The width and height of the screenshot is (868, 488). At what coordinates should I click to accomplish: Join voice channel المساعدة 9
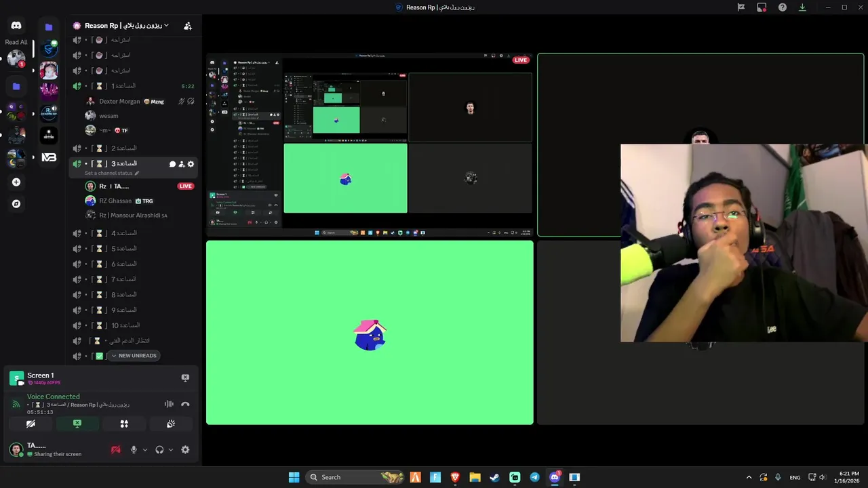(134, 310)
